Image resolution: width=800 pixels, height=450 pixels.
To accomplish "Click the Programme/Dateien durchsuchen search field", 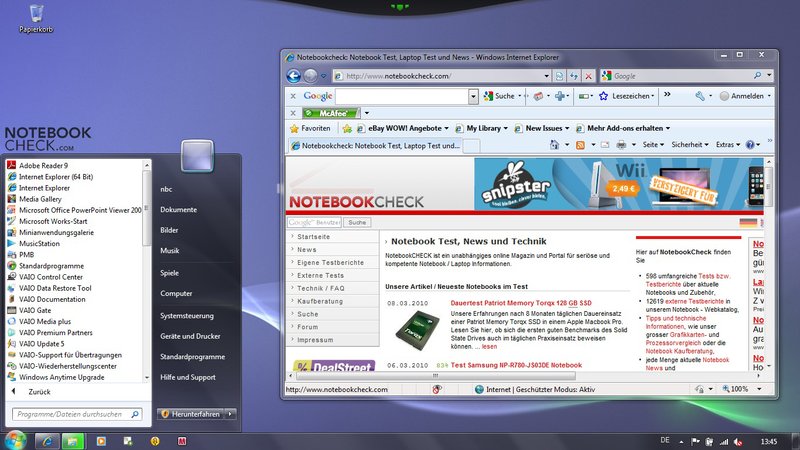I will tap(77, 414).
